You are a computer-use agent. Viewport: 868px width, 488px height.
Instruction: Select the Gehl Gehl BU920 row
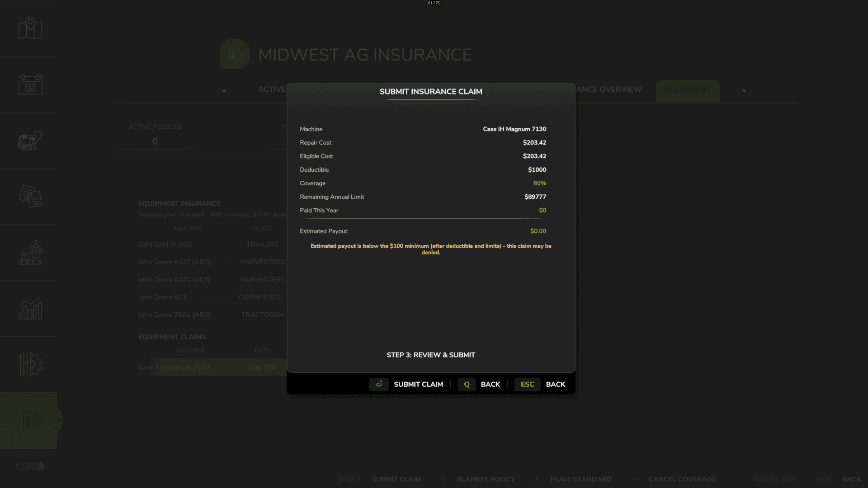pyautogui.click(x=212, y=244)
